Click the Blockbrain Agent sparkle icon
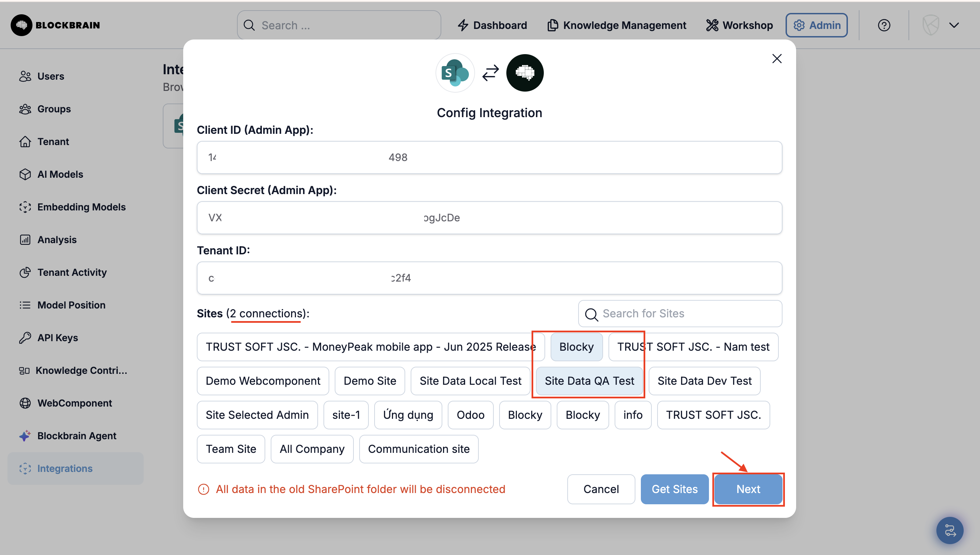Image resolution: width=980 pixels, height=555 pixels. (25, 436)
